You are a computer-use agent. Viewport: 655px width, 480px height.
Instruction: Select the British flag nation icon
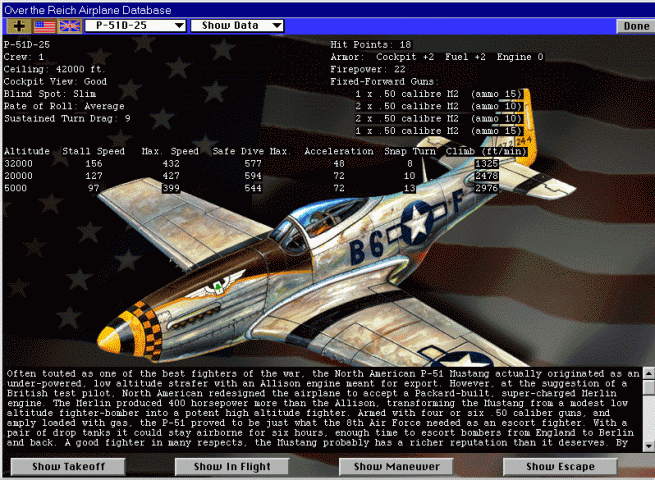click(x=70, y=26)
